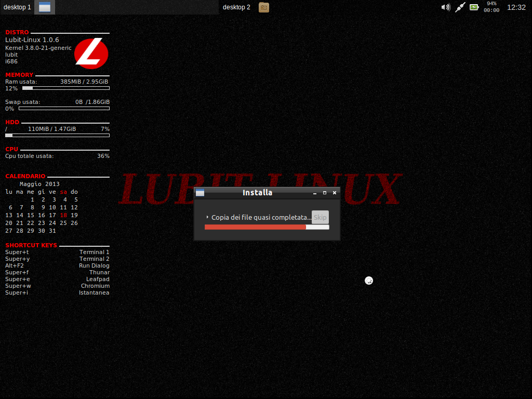Click the Chromium shortcut label
532x399 pixels.
pos(95,286)
